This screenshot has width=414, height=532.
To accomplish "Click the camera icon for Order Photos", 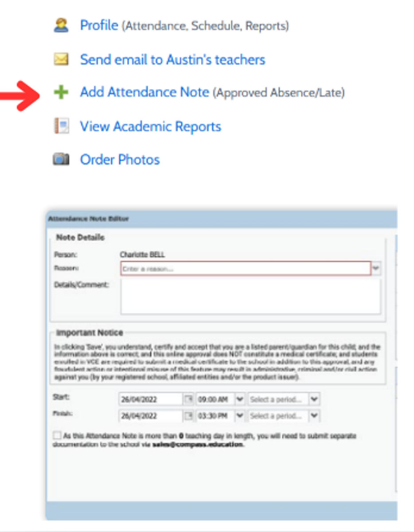I will (61, 160).
